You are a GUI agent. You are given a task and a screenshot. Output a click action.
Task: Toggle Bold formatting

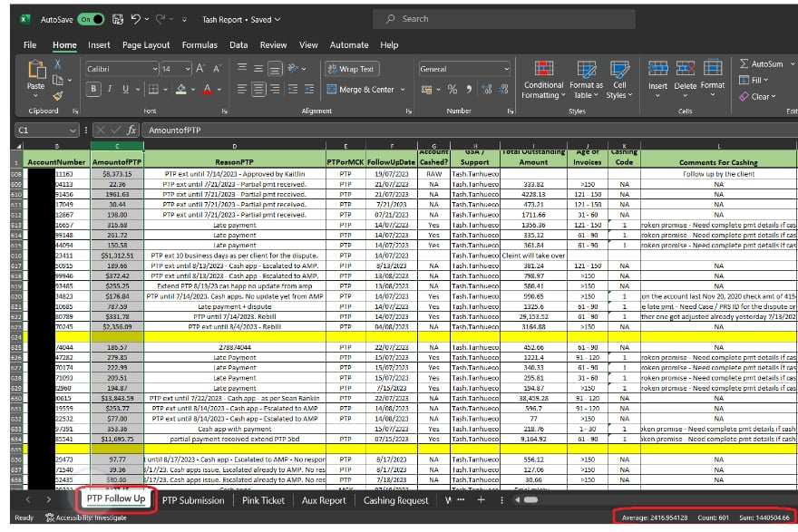(x=92, y=90)
